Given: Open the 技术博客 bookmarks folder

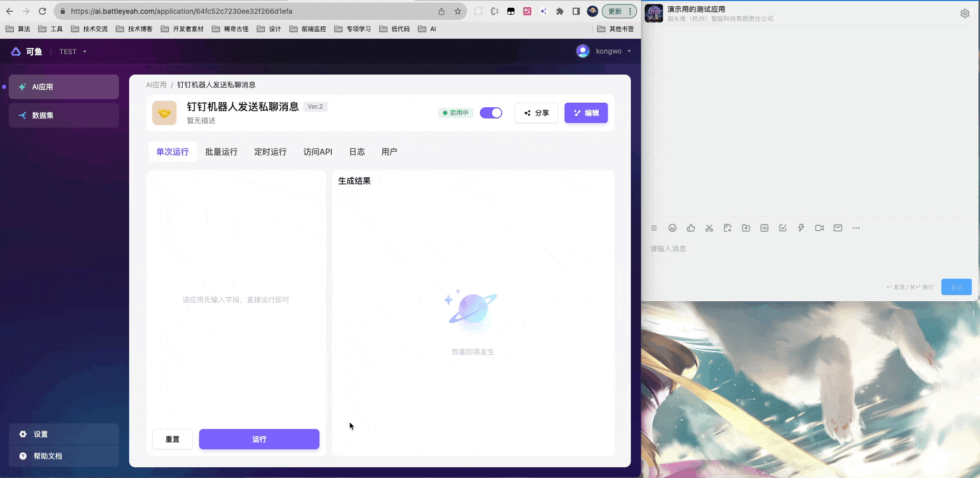Looking at the screenshot, I should click(134, 29).
